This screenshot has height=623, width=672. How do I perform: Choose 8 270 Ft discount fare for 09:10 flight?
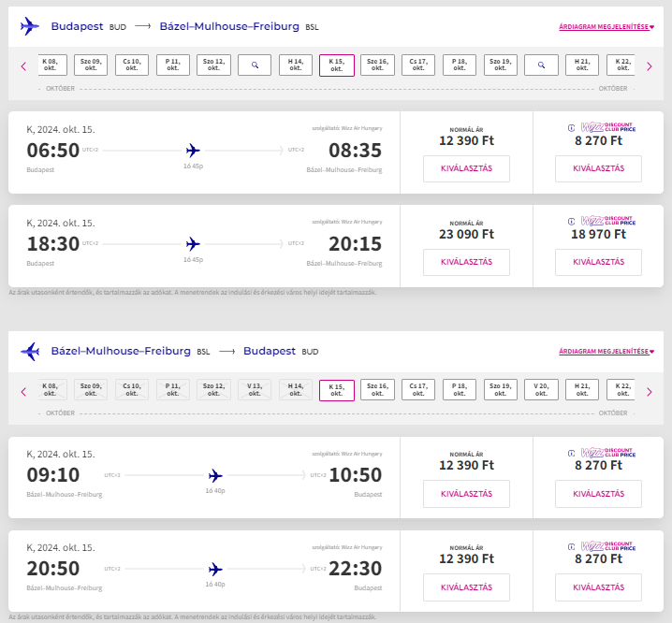pyautogui.click(x=598, y=494)
